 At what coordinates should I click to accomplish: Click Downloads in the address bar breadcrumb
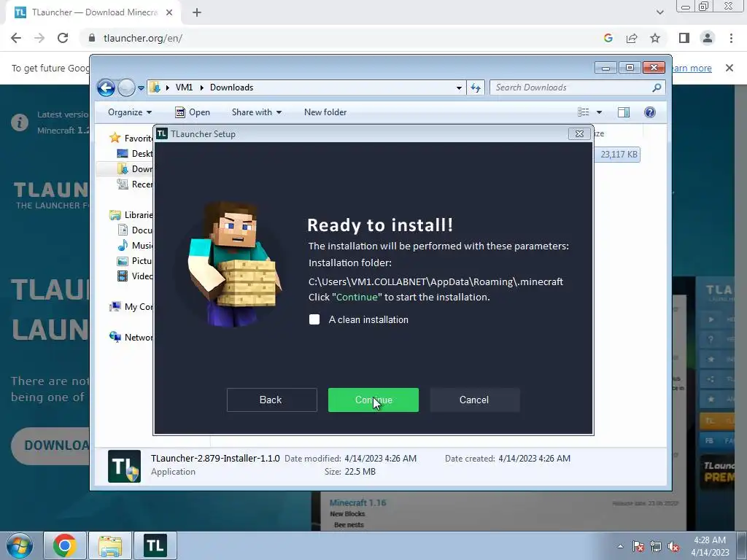tap(231, 87)
